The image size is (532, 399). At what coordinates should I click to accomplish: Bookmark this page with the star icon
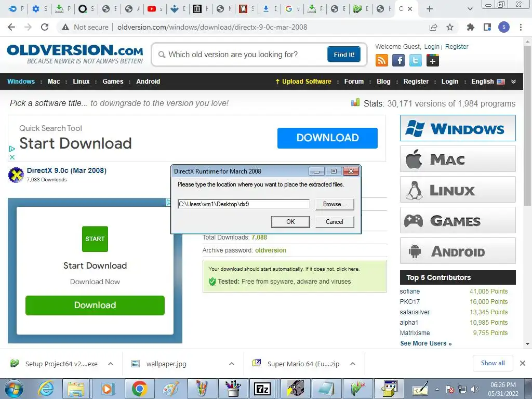point(450,27)
